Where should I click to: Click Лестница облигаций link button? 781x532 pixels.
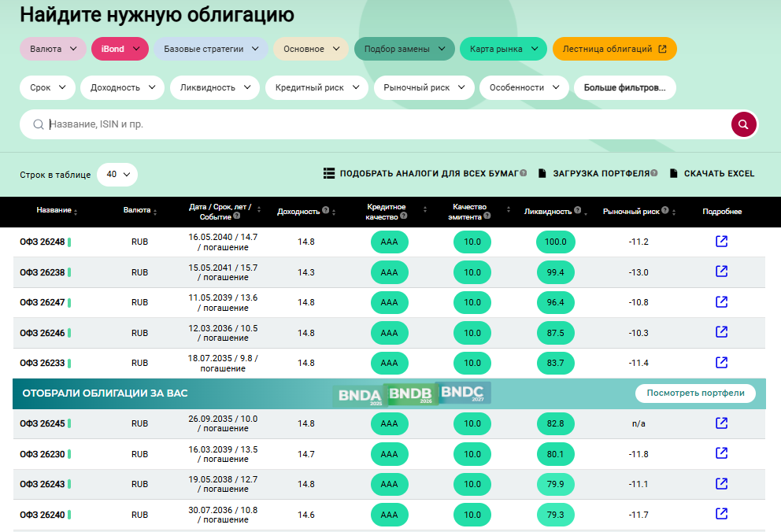(x=614, y=49)
